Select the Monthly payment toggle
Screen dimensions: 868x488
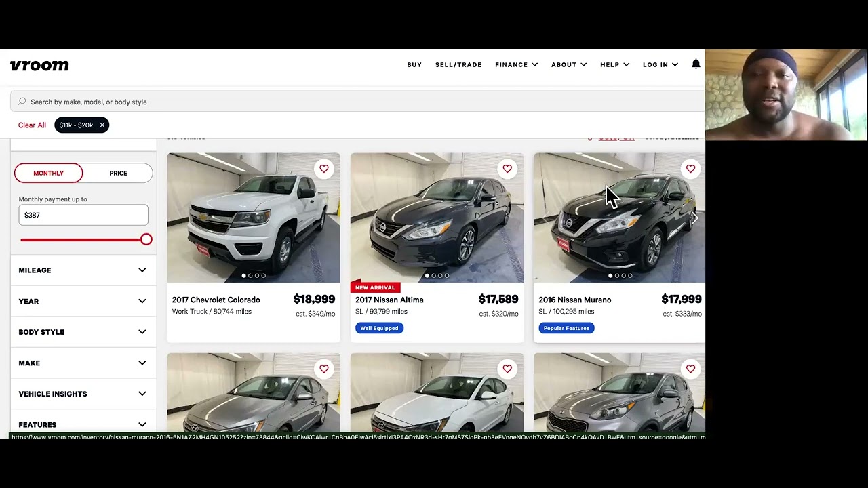click(49, 173)
